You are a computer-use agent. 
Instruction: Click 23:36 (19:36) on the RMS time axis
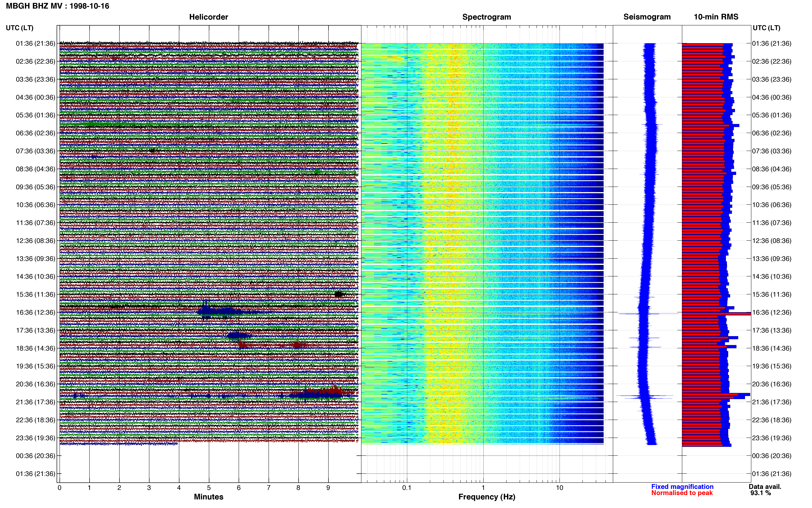point(772,438)
